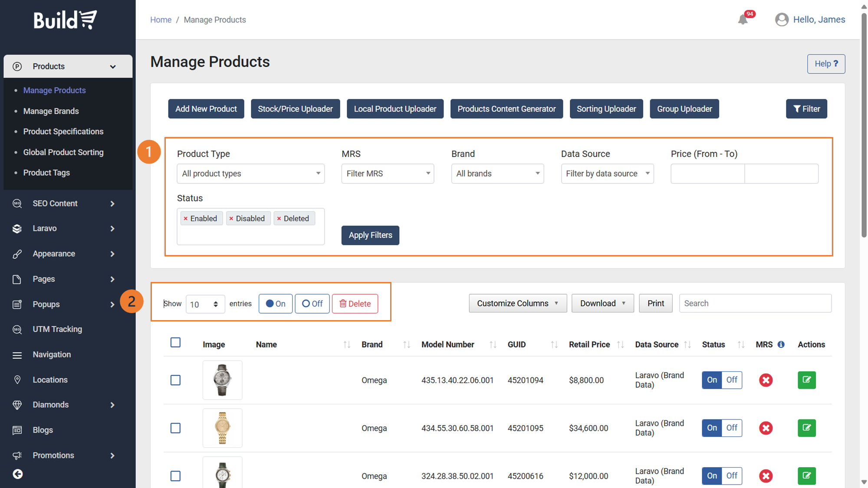Toggle the Filter button

[806, 109]
